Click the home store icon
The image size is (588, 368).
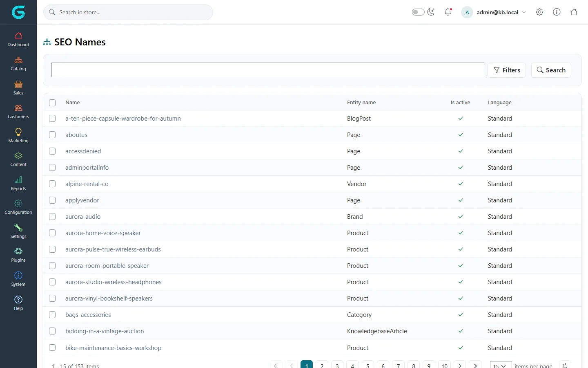pos(574,12)
